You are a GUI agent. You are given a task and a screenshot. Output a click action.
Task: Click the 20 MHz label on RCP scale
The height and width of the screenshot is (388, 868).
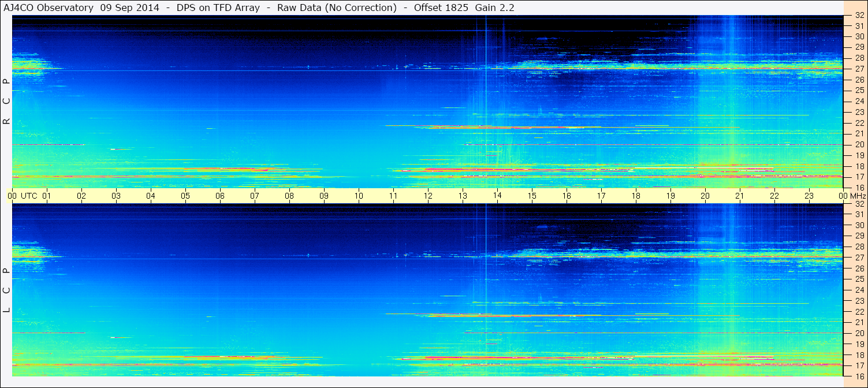tap(859, 144)
